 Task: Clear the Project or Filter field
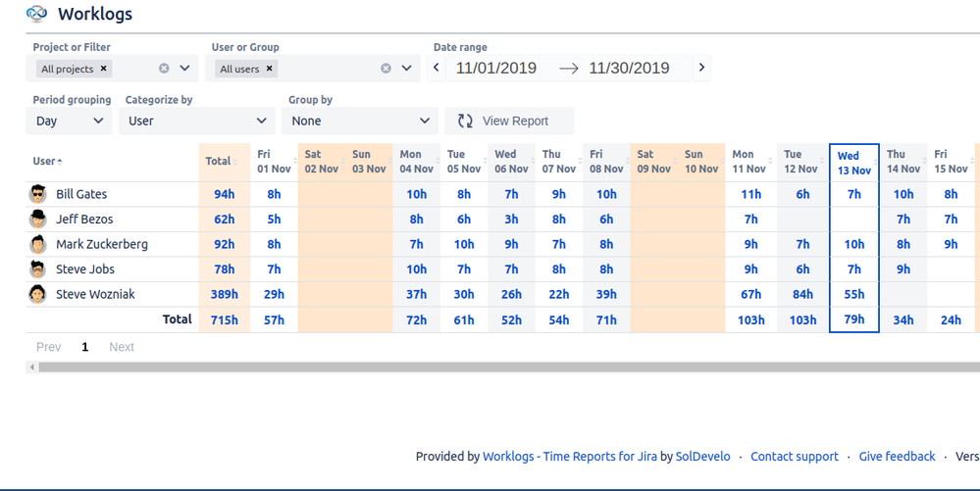pos(164,68)
